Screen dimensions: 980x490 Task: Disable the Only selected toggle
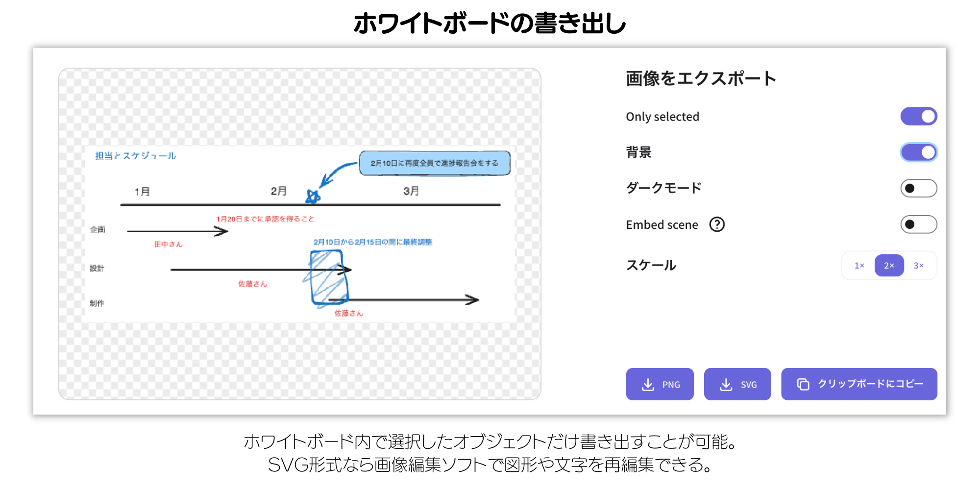click(918, 116)
